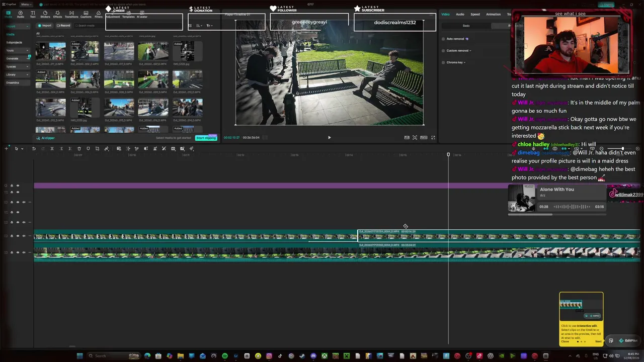Open the Text tool panel
The width and height of the screenshot is (644, 362).
[33, 14]
